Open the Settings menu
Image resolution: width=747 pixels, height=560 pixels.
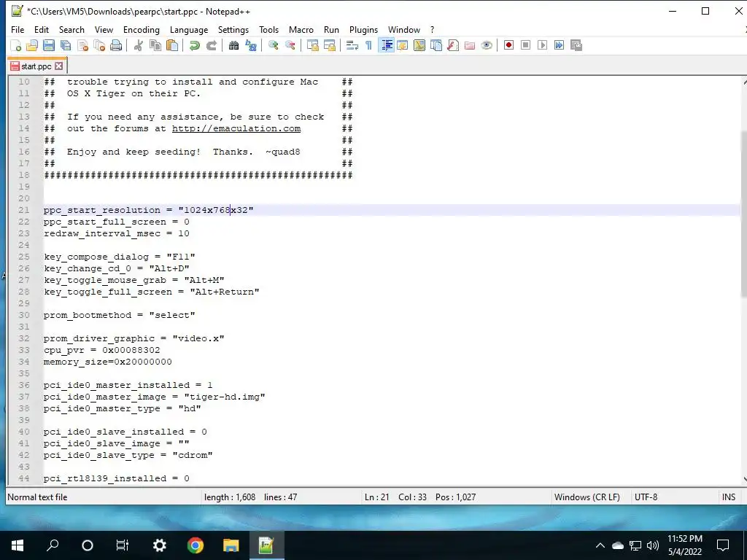pyautogui.click(x=233, y=29)
